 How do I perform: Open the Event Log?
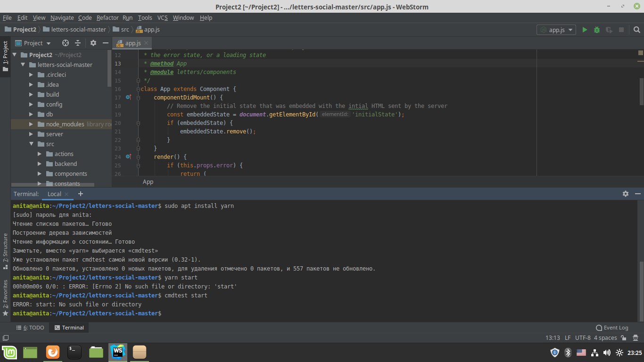(612, 328)
